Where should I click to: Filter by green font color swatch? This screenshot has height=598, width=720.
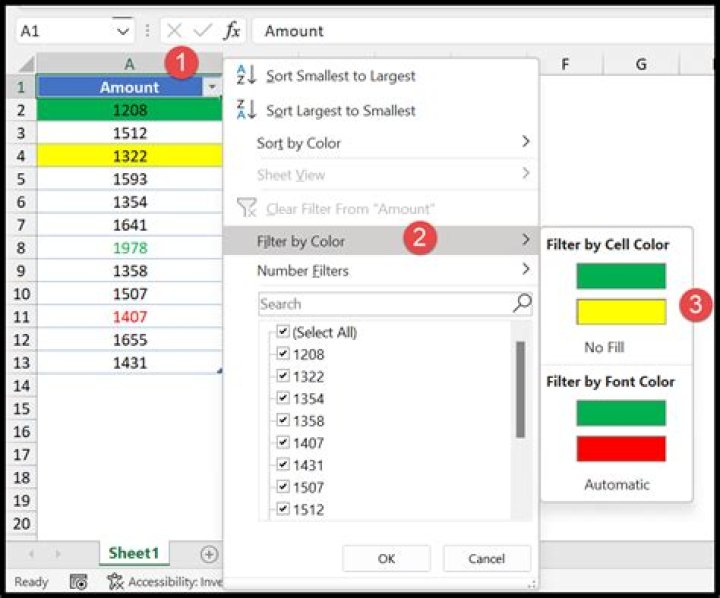621,412
